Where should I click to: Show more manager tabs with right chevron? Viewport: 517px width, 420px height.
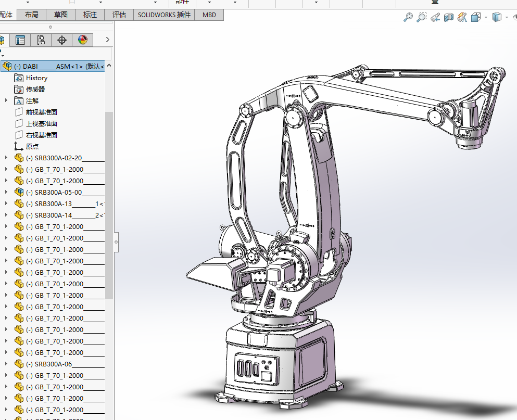107,40
